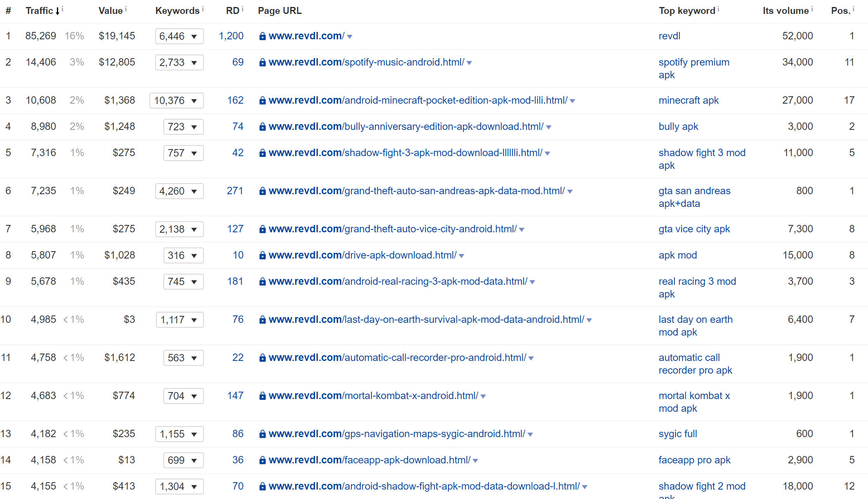Click the lock icon beside android-real-racing-3 URL
This screenshot has height=499, width=868.
tap(262, 282)
